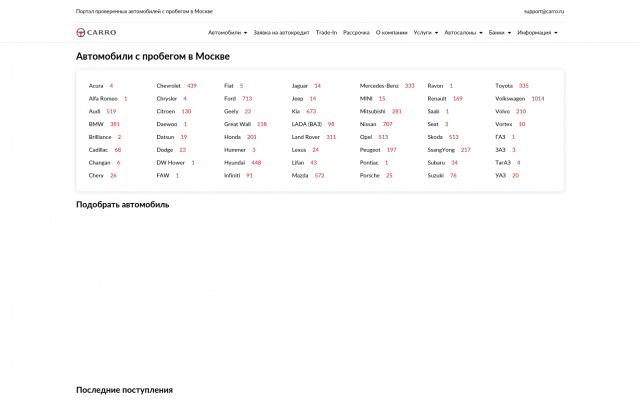Select the Ford brand
640x400 pixels.
(x=230, y=98)
